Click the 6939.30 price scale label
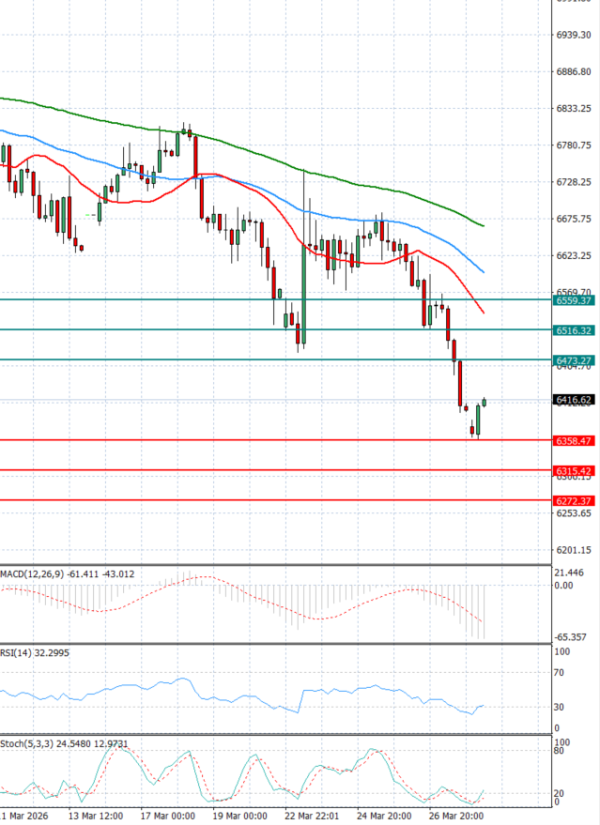Screen dimensions: 600x825 click(574, 35)
